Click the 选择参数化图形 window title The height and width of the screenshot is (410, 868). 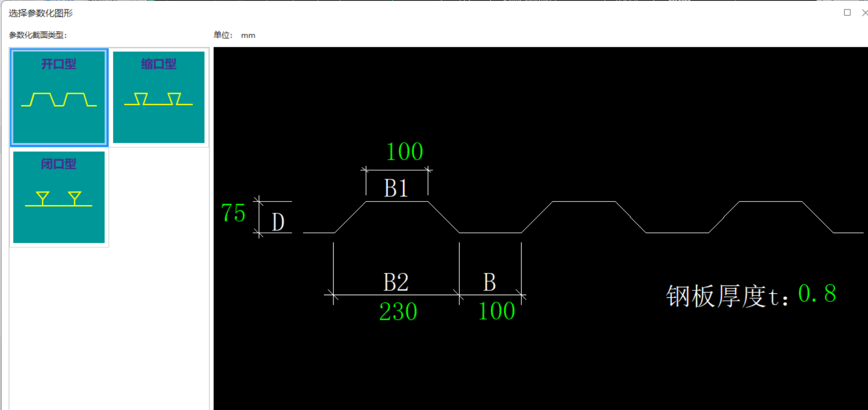click(40, 13)
